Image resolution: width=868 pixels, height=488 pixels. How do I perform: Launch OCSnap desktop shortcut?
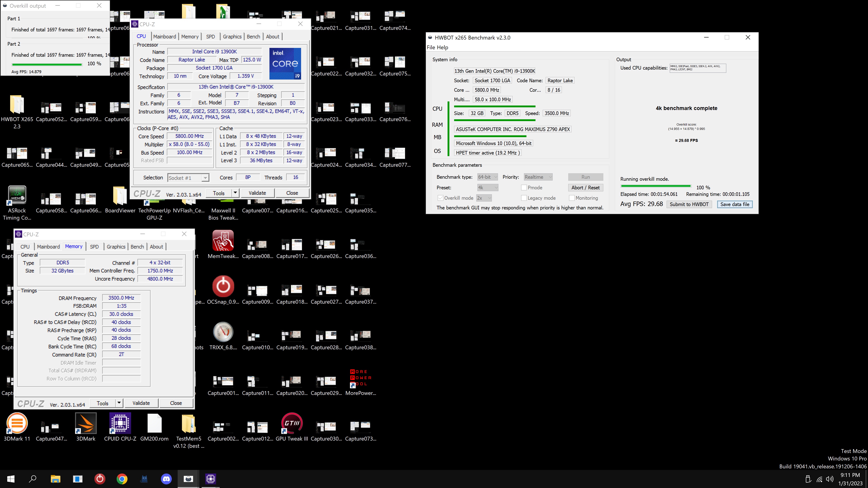[x=223, y=290]
